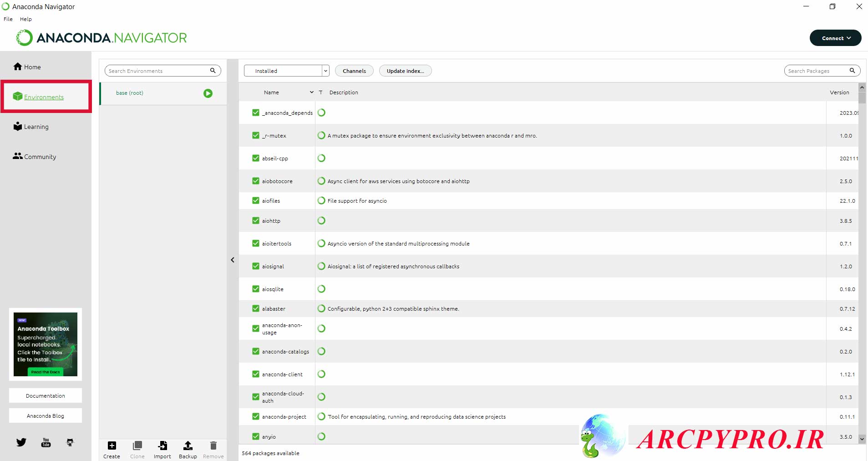This screenshot has width=868, height=461.
Task: Open the Twitter icon link
Action: 21,442
